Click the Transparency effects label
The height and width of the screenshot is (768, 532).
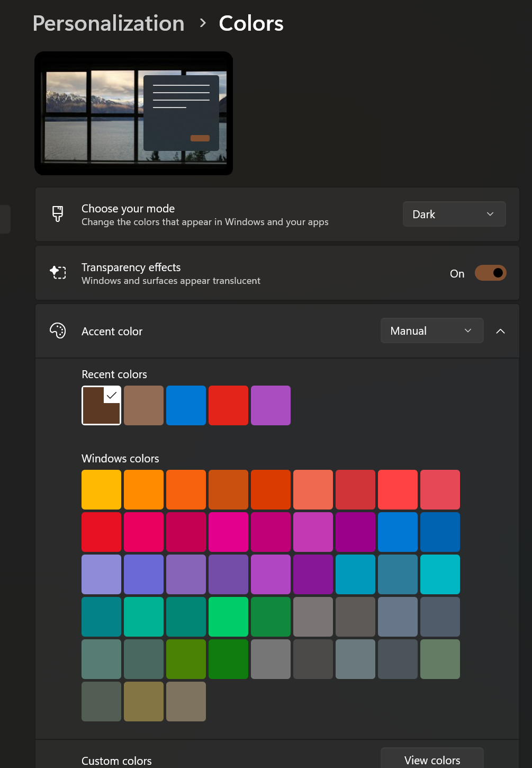131,267
